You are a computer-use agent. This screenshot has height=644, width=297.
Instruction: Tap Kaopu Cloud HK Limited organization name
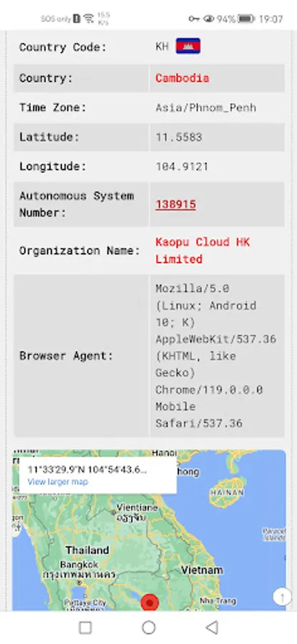(203, 250)
